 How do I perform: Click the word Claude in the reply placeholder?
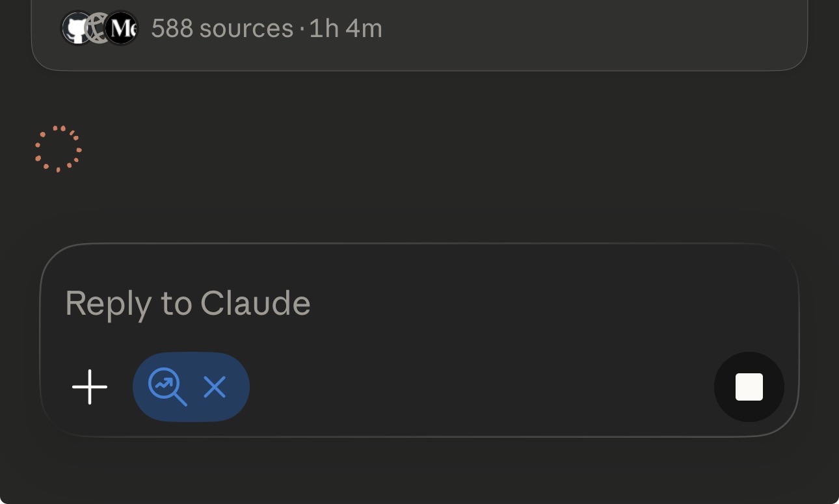tap(255, 303)
